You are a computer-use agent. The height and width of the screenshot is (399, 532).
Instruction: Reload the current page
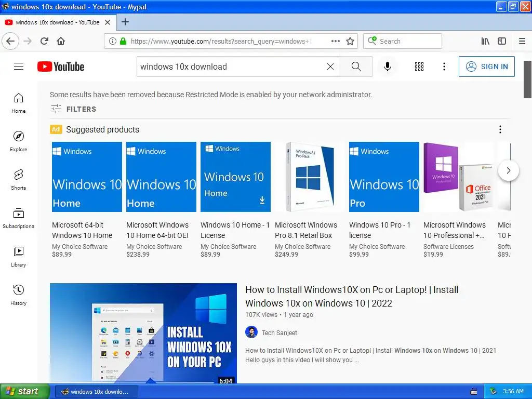(x=44, y=41)
